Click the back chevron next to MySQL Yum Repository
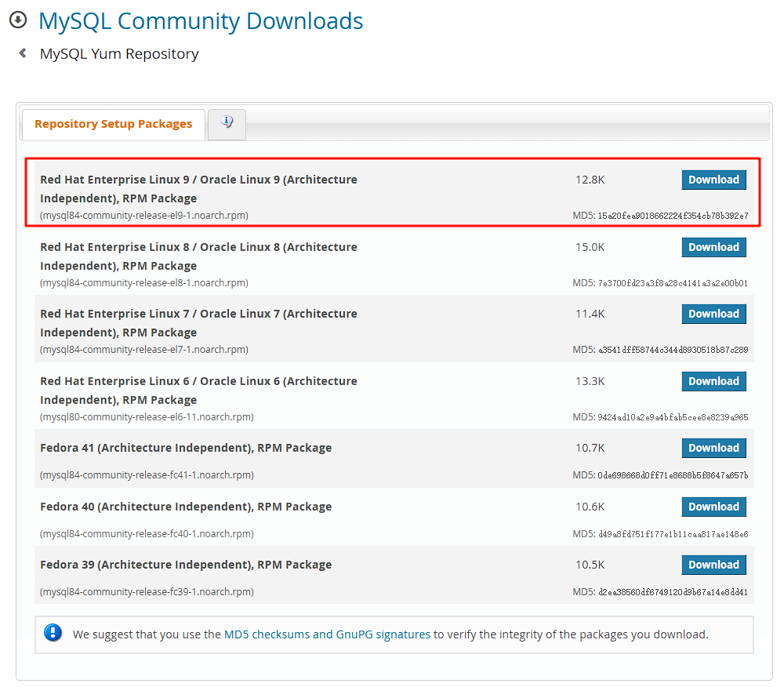Viewport: 784px width, 687px height. tap(22, 53)
